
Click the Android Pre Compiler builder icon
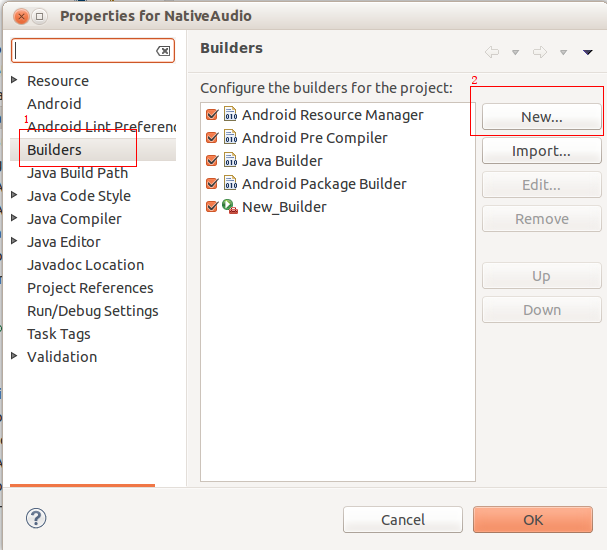[x=231, y=137]
